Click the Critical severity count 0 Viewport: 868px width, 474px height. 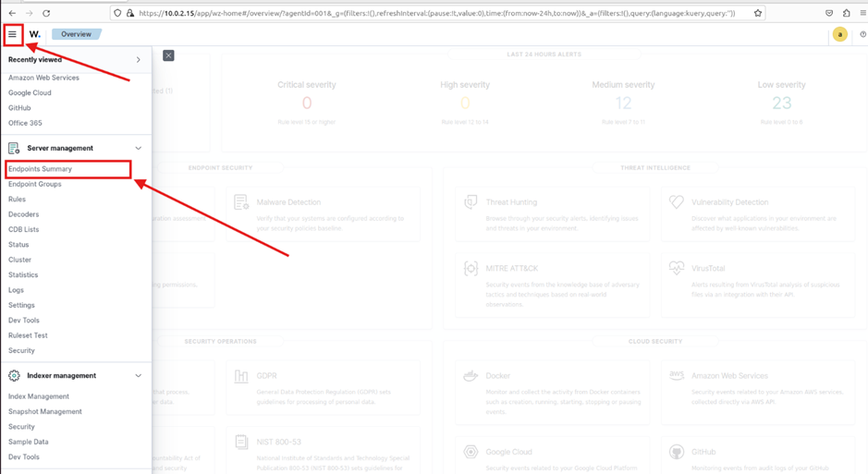[307, 103]
